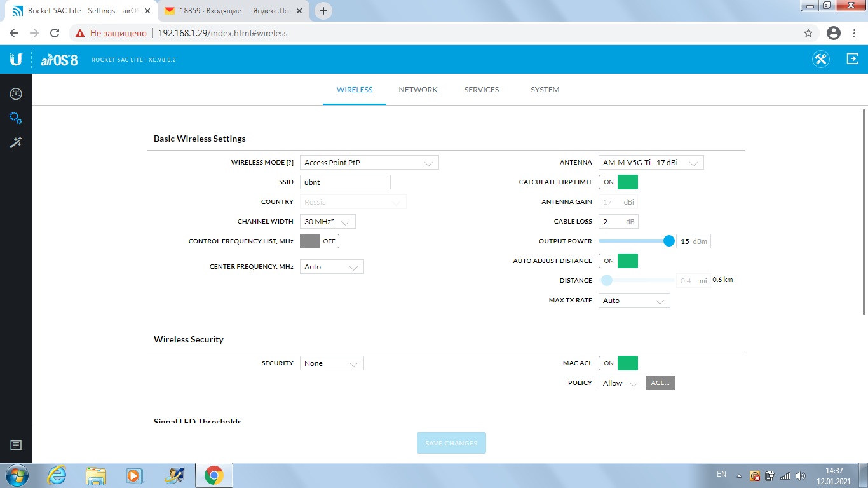Show hidden tray icons arrow
This screenshot has height=488, width=868.
pos(739,475)
